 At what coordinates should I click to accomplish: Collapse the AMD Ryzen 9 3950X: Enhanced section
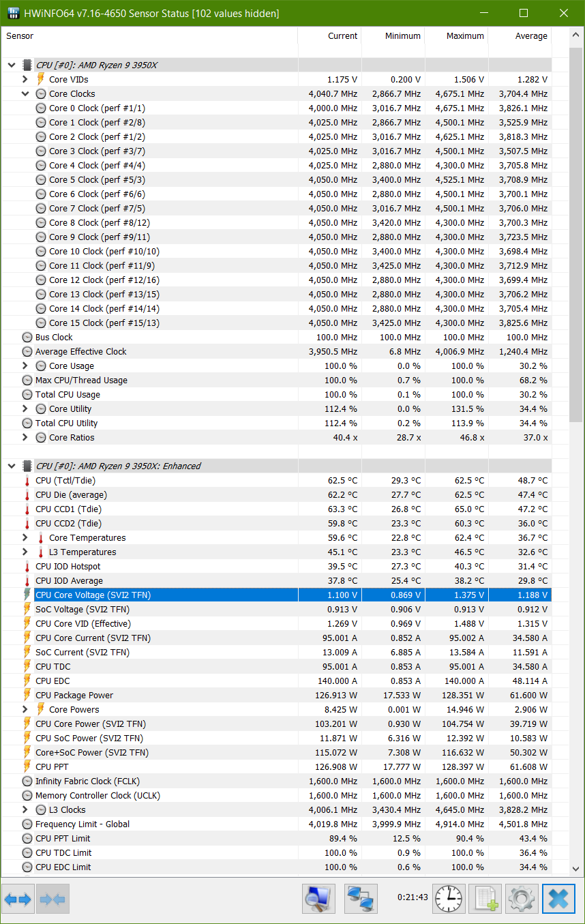(x=11, y=466)
